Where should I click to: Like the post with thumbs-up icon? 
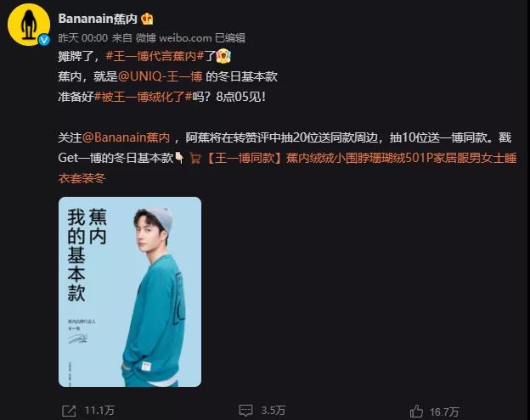coord(416,411)
